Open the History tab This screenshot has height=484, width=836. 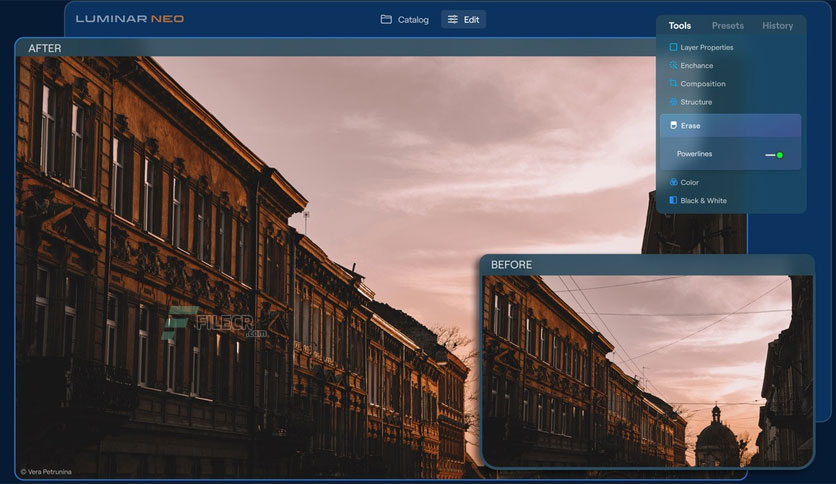pyautogui.click(x=777, y=26)
